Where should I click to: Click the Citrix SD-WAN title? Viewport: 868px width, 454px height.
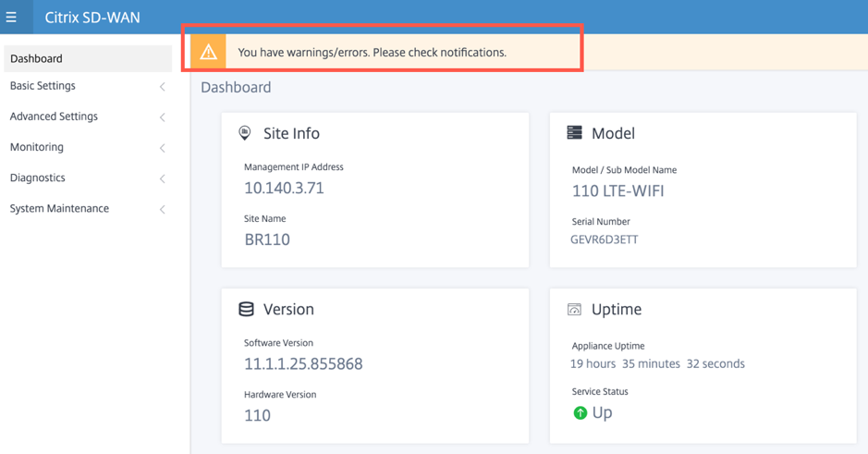pos(92,18)
